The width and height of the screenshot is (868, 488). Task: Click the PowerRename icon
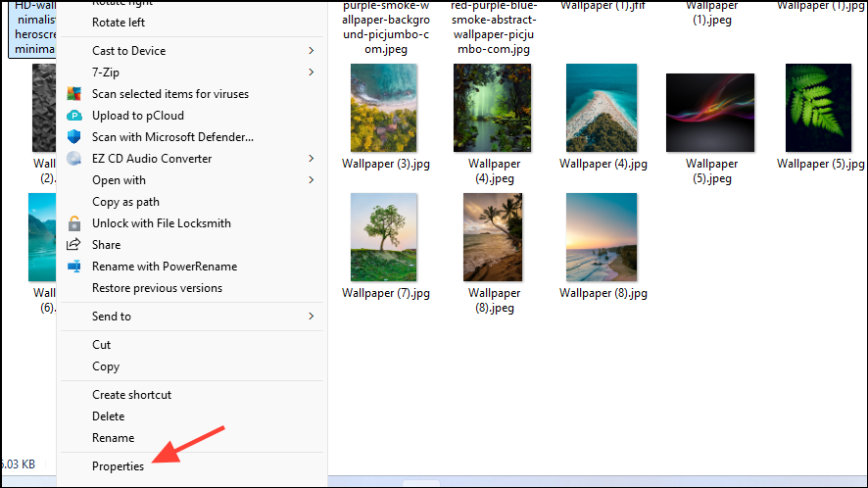click(x=73, y=267)
